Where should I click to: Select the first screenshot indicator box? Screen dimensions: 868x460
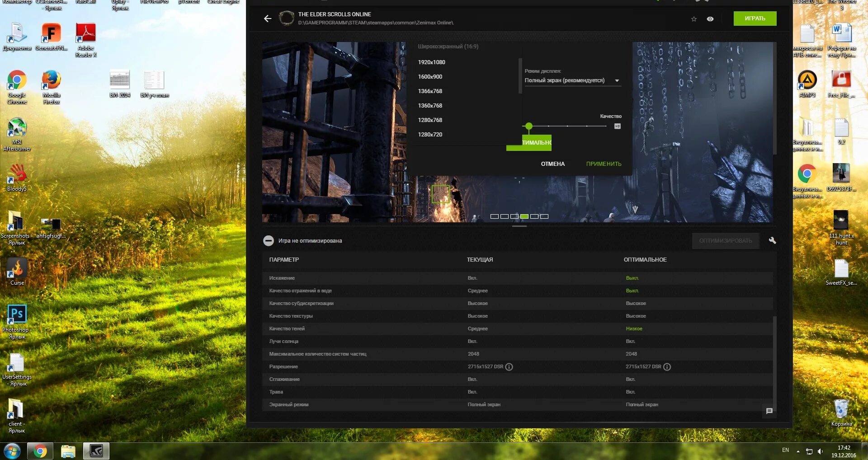pyautogui.click(x=495, y=216)
